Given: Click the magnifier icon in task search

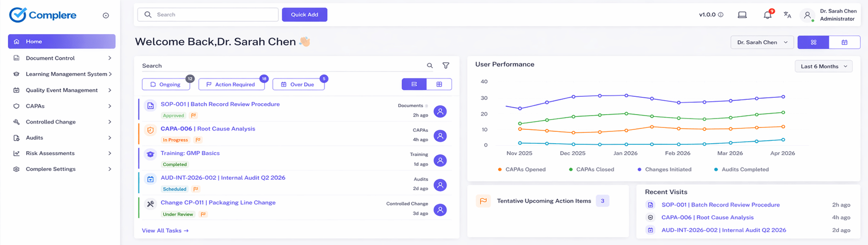Looking at the screenshot, I should pyautogui.click(x=430, y=66).
